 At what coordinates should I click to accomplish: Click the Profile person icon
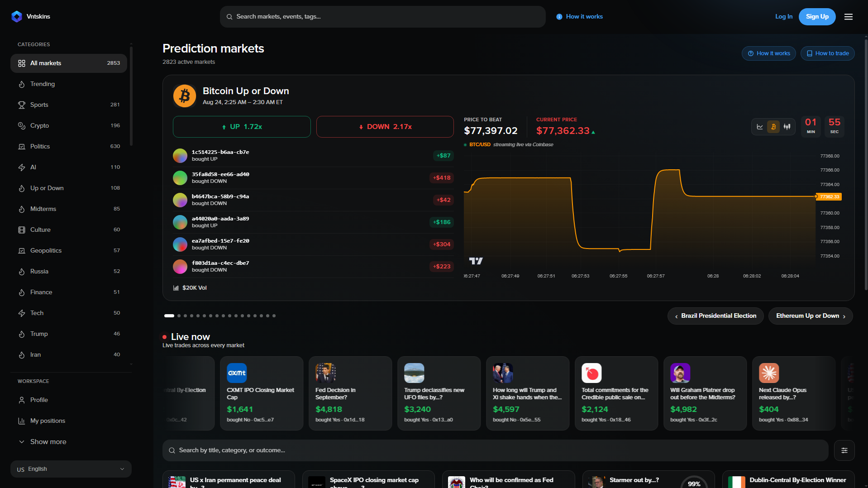pos(22,400)
